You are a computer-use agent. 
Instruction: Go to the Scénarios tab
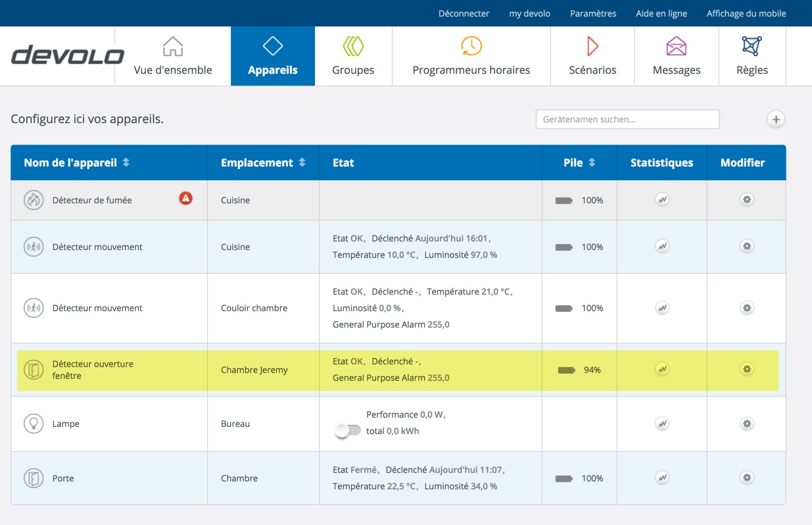[x=592, y=57]
